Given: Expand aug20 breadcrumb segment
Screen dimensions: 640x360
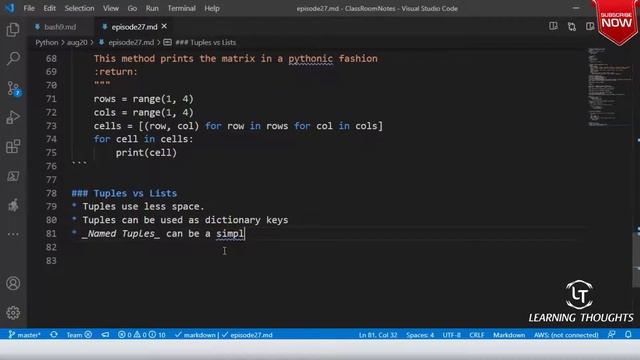Looking at the screenshot, I should tap(77, 42).
